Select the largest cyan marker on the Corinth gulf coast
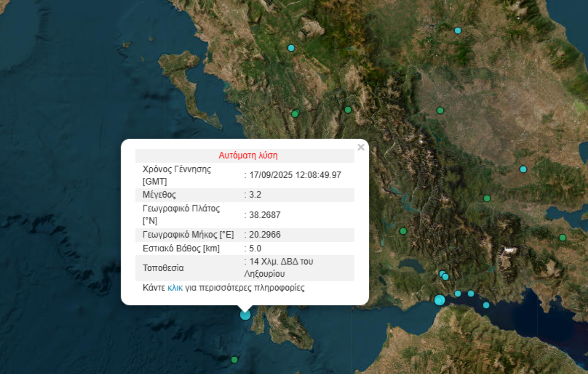The height and width of the screenshot is (374, 588). point(440,300)
